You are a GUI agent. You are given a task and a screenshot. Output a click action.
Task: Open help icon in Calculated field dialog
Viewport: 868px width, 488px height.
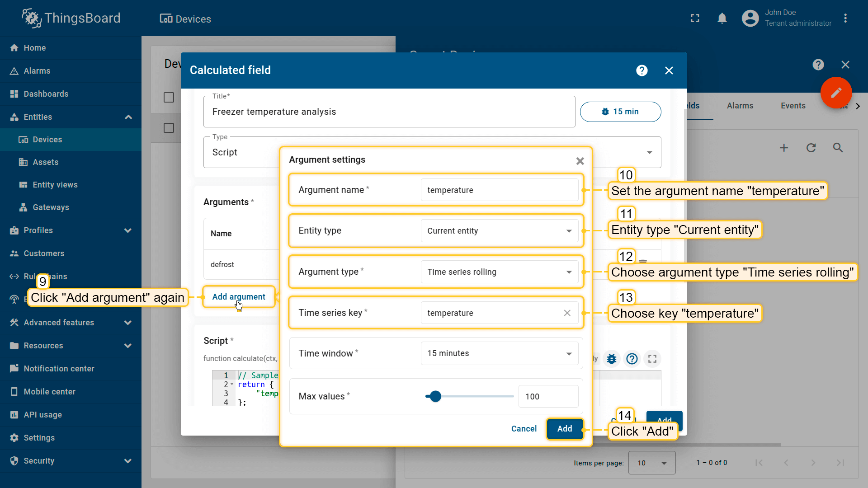[642, 70]
